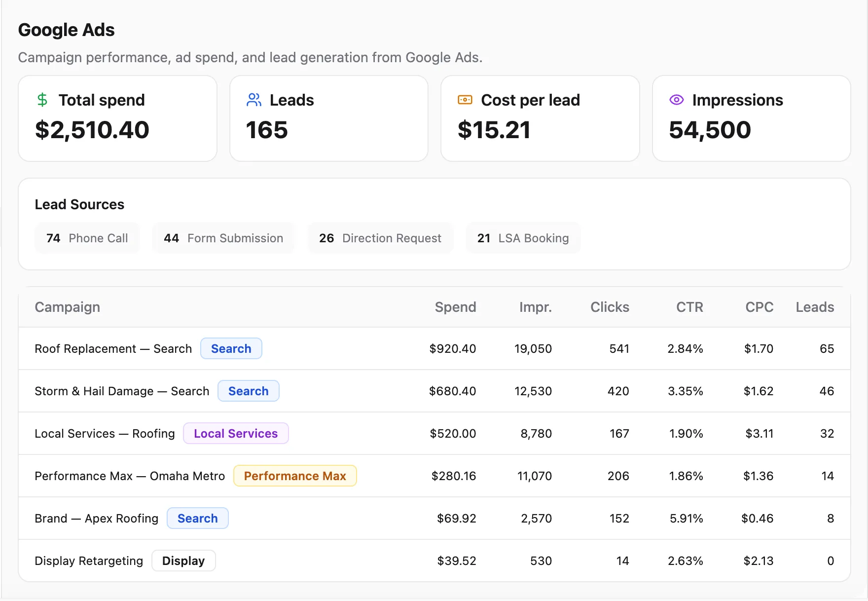This screenshot has width=868, height=601.
Task: Click the dollar sign icon on Total spend
Action: (x=42, y=100)
